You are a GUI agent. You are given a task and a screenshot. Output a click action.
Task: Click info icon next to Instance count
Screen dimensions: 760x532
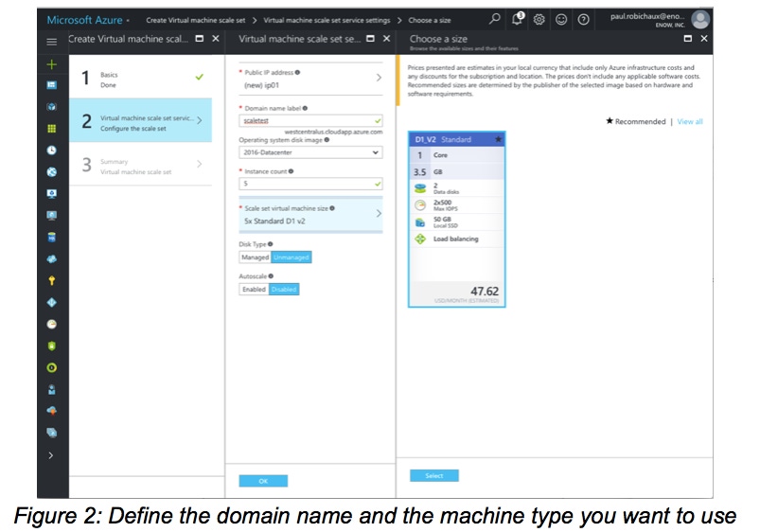click(291, 171)
